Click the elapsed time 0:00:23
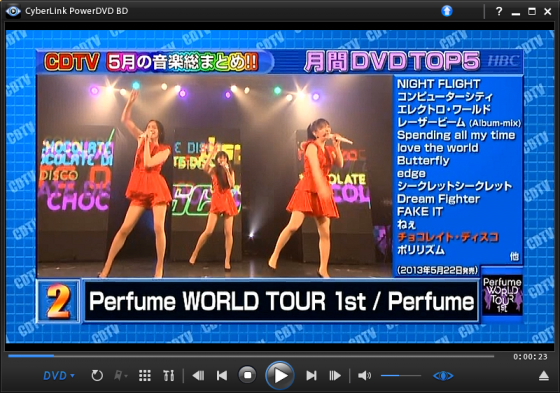Viewport: 560px width, 393px height. pyautogui.click(x=530, y=357)
